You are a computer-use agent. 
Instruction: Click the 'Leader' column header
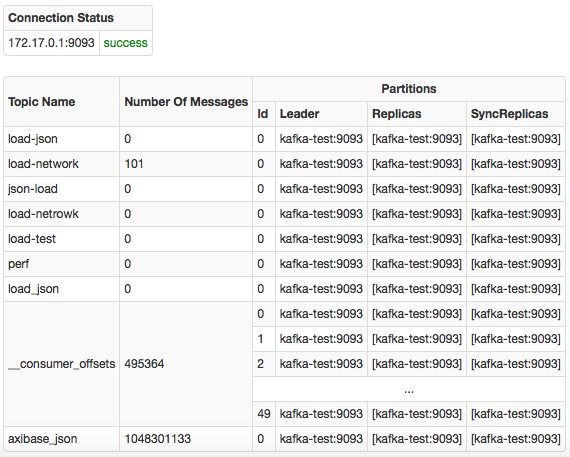(321, 114)
